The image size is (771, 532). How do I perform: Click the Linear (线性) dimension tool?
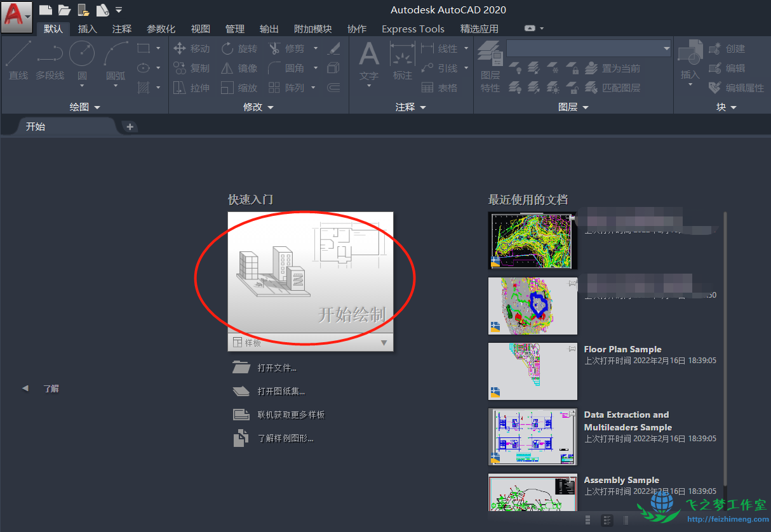[x=439, y=48]
